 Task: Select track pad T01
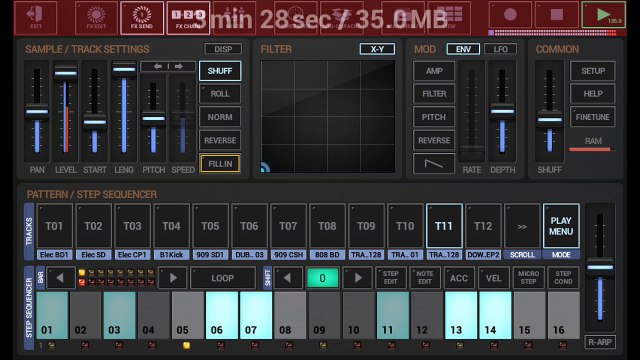pyautogui.click(x=54, y=226)
